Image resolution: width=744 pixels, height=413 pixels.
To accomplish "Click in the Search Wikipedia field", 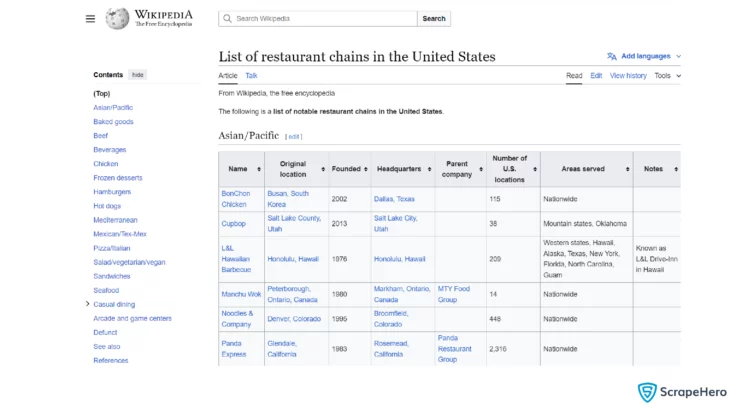I will 318,19.
